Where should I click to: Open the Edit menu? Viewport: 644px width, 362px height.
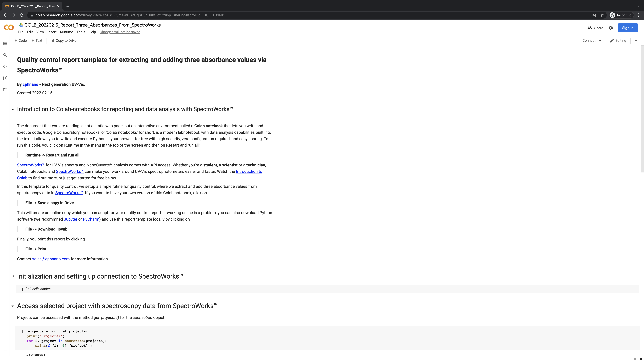30,32
